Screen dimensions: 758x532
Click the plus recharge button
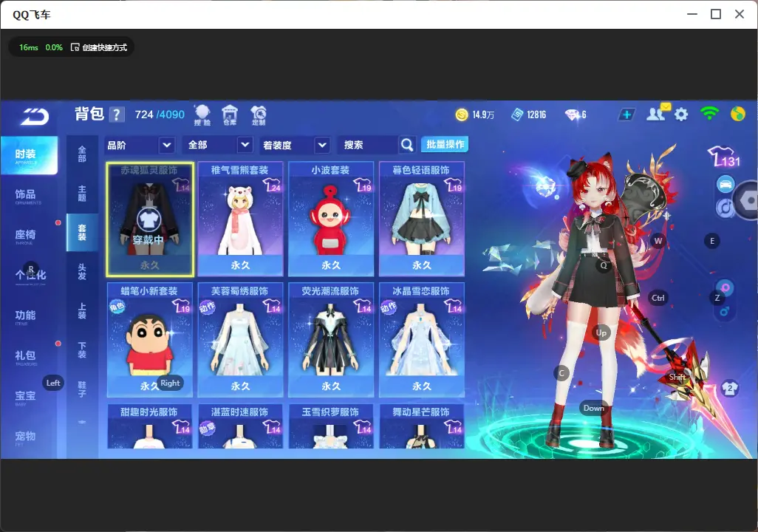(x=626, y=115)
